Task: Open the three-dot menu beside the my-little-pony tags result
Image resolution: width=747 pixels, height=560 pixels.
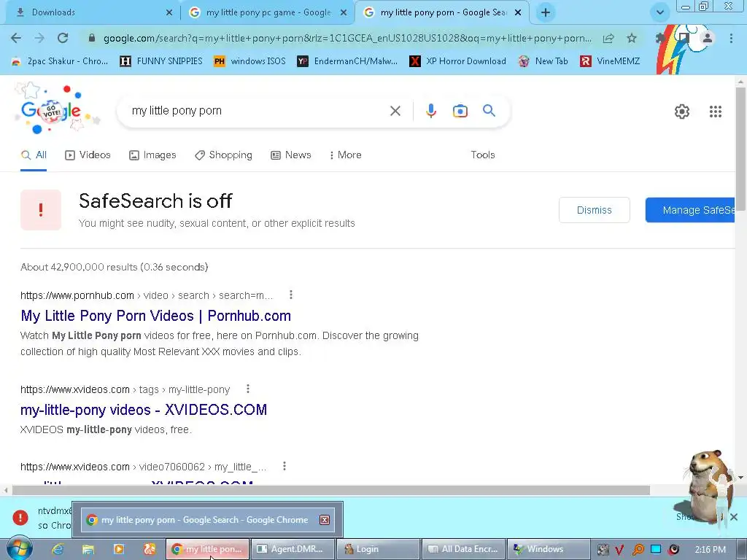Action: 248,389
